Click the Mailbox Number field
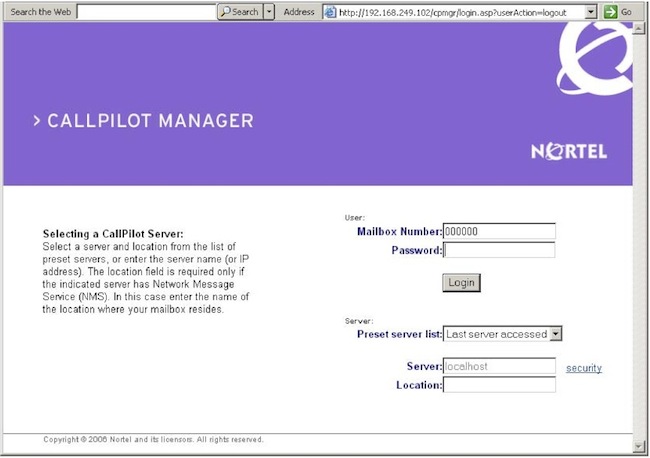 point(499,231)
